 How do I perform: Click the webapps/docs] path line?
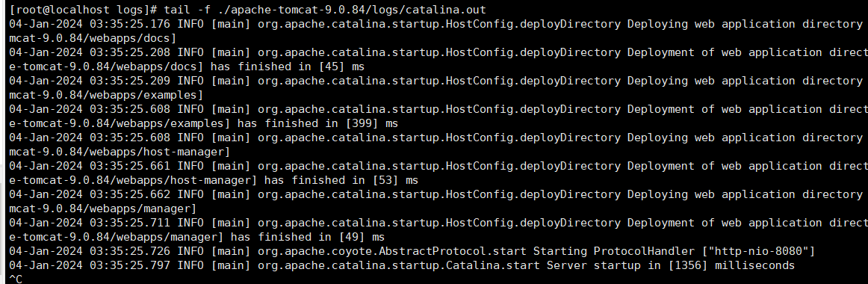point(93,38)
